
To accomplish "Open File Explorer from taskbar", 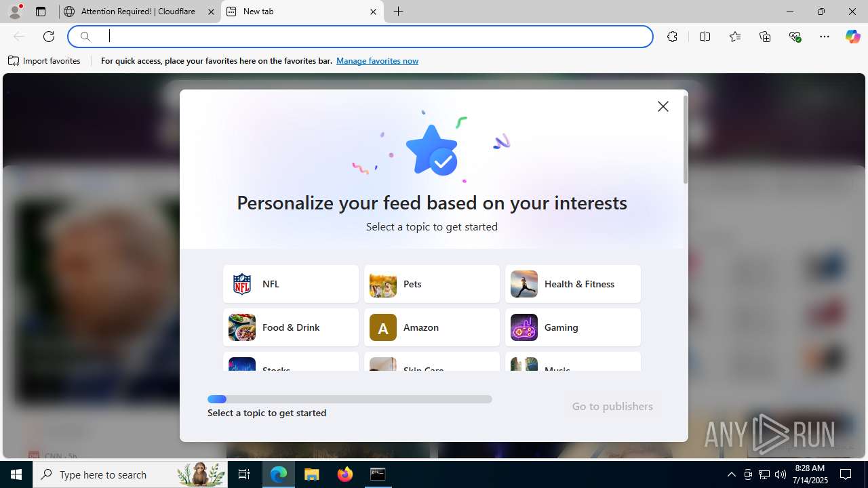I will coord(312,474).
